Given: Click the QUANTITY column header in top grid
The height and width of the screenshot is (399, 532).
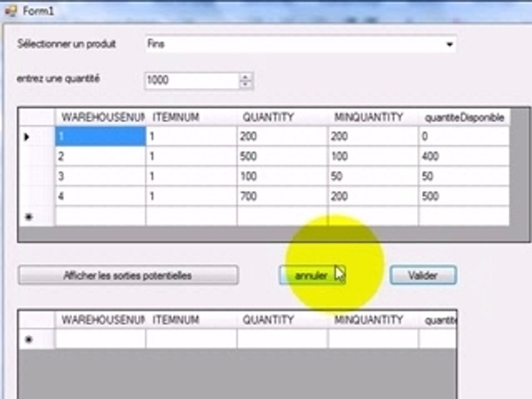Looking at the screenshot, I should tap(282, 117).
